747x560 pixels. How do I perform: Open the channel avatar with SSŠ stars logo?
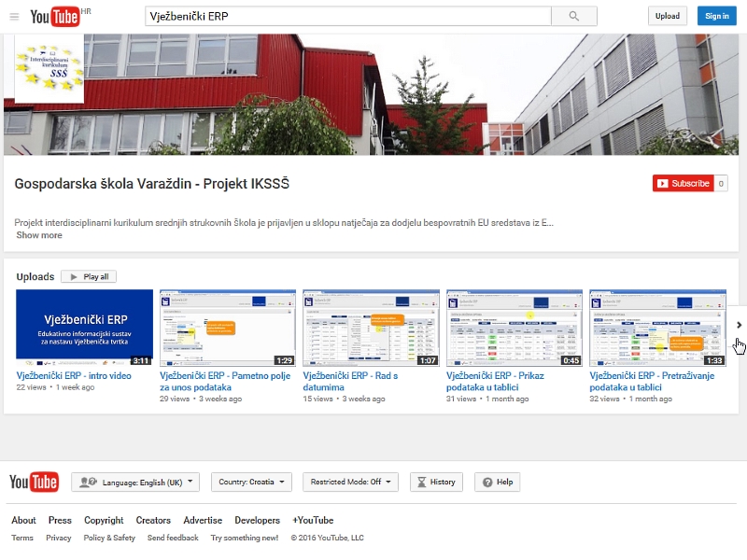tap(49, 68)
